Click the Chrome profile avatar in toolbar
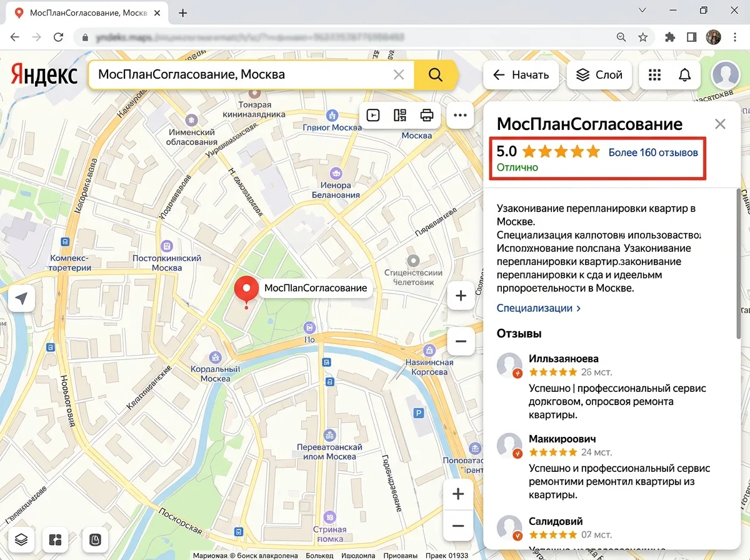 713,37
